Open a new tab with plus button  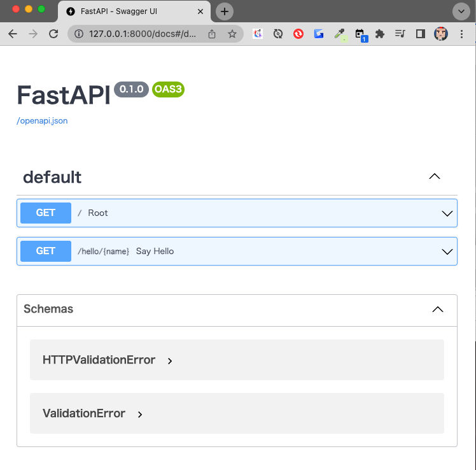225,11
